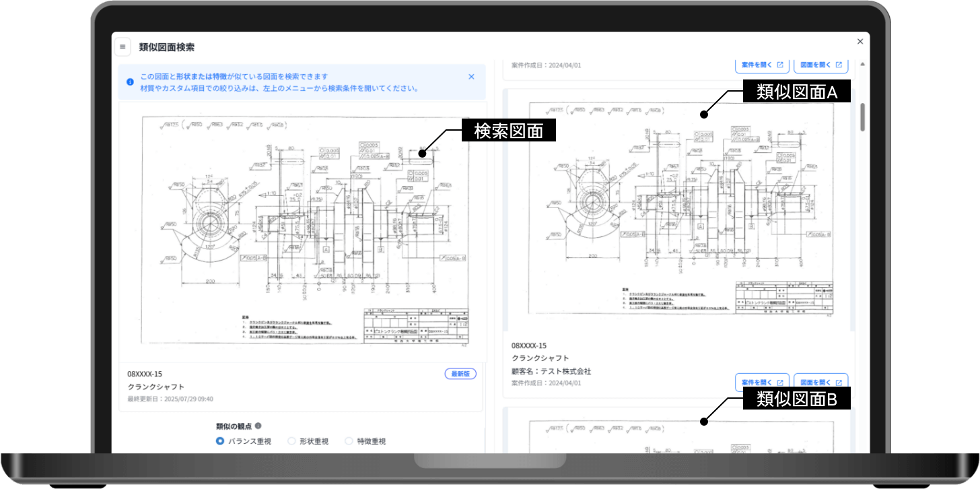Click the 最終更新日 timestamp in search card

point(170,399)
